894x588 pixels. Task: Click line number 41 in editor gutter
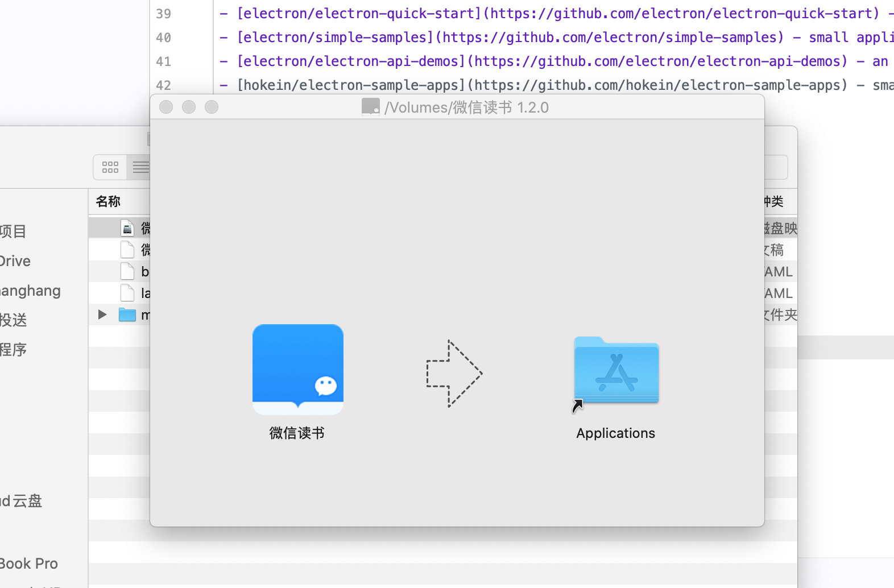tap(163, 61)
